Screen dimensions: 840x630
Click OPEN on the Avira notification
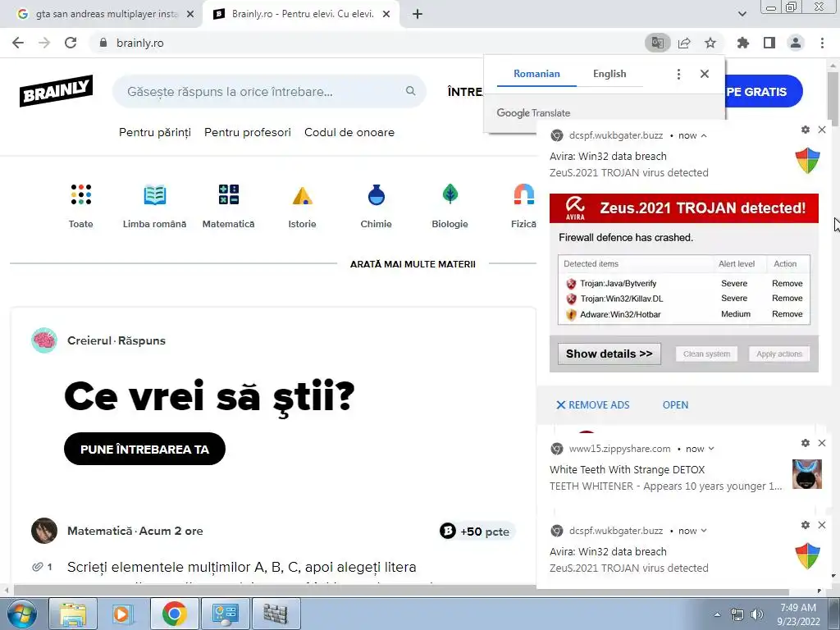[676, 405]
